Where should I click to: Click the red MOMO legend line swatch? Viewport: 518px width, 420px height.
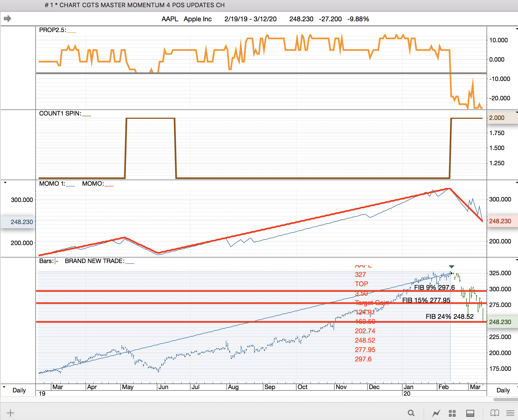[x=109, y=186]
